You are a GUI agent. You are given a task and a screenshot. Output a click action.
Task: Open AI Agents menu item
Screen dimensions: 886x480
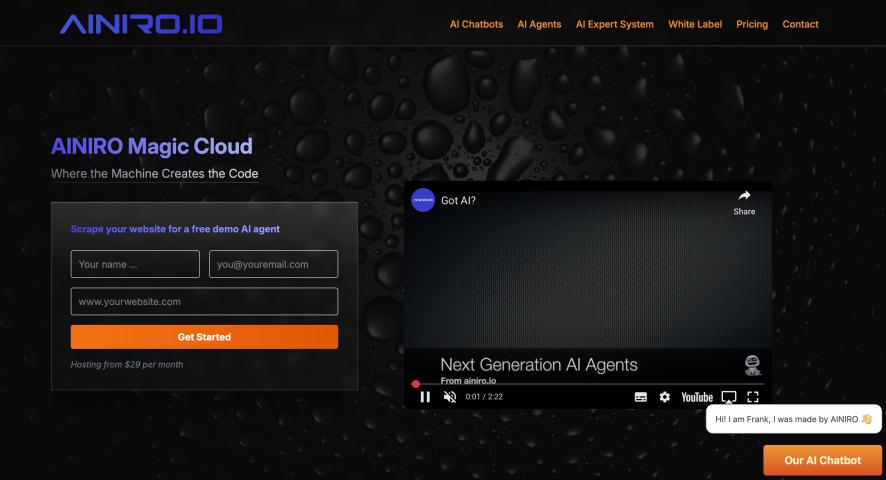(539, 24)
